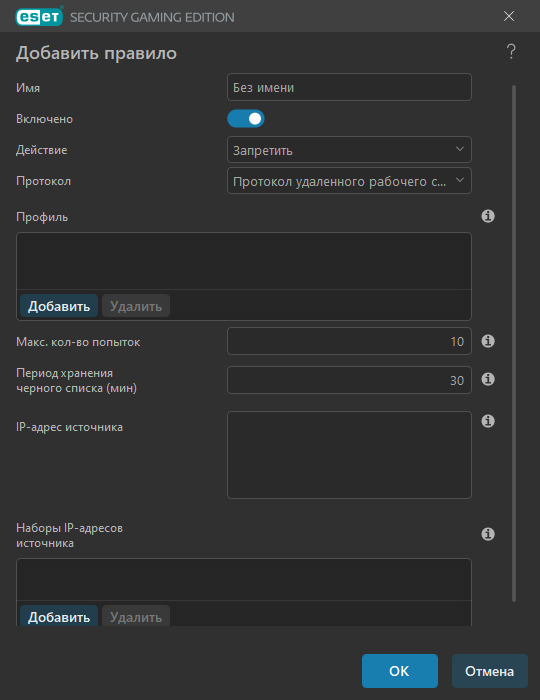Screen dimensions: 540x700
Task: Click the Имя field containing Без имени
Action: pyautogui.click(x=349, y=87)
